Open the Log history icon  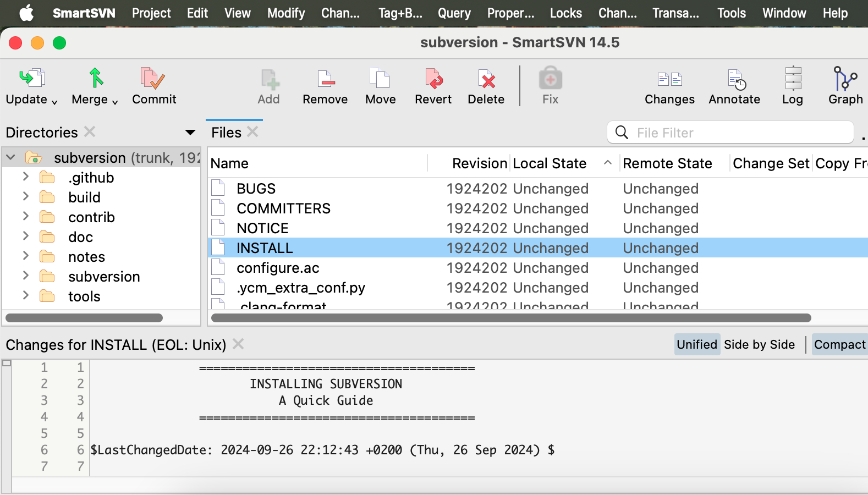point(793,79)
